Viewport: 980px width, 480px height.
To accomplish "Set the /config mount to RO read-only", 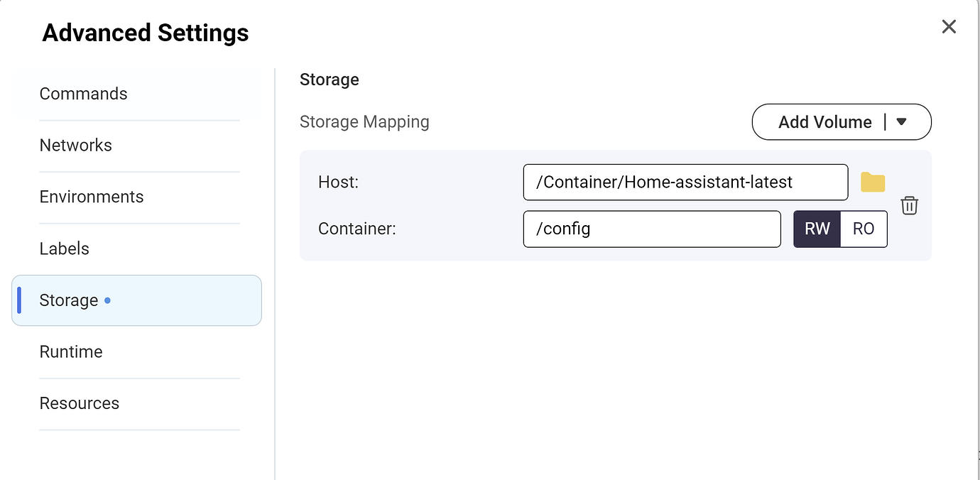I will (864, 229).
